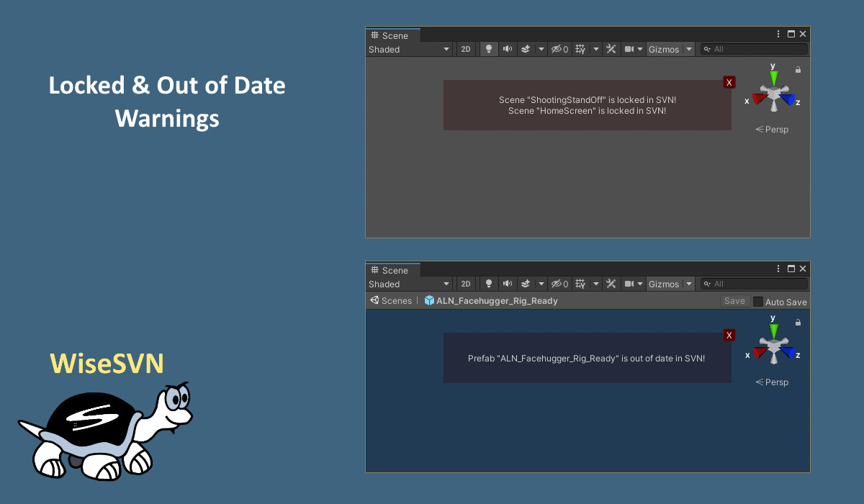The height and width of the screenshot is (504, 864).
Task: Enable the Auto Save checkbox
Action: 757,302
